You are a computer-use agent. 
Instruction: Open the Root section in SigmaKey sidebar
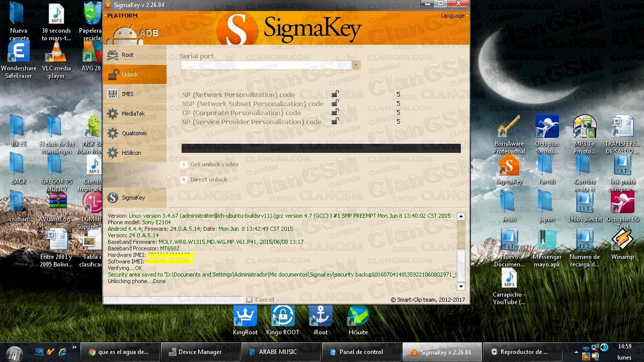click(x=134, y=55)
